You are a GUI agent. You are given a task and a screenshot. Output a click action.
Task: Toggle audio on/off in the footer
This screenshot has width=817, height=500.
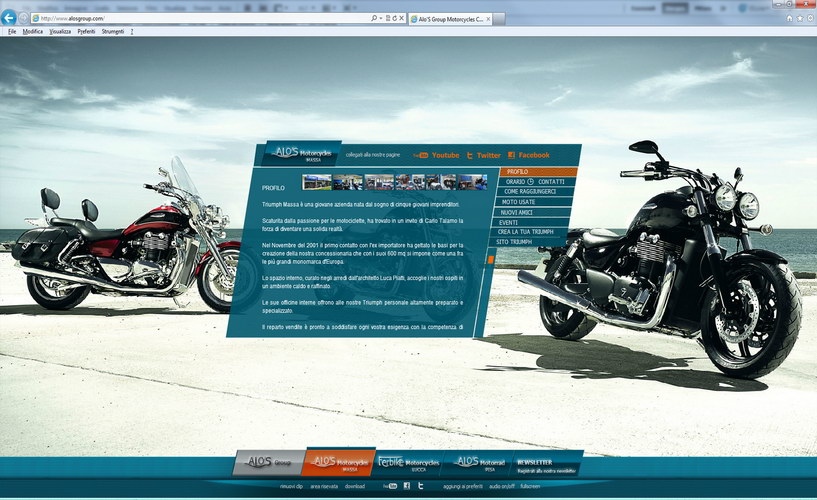[x=502, y=486]
